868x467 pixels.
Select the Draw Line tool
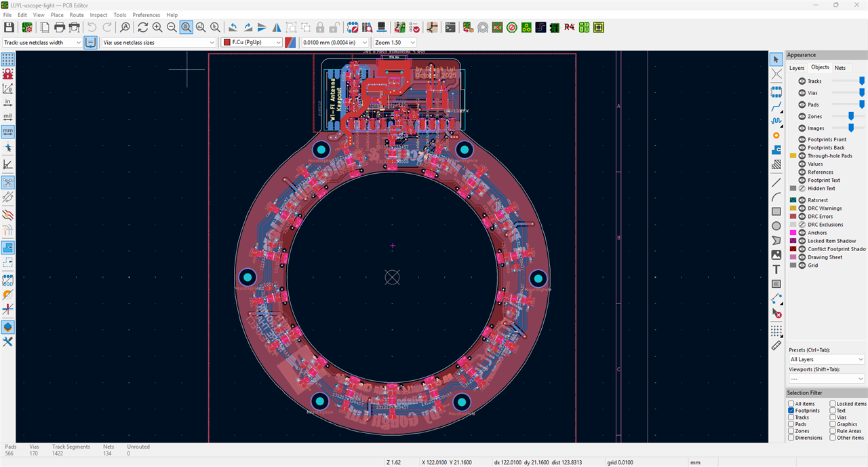[776, 182]
